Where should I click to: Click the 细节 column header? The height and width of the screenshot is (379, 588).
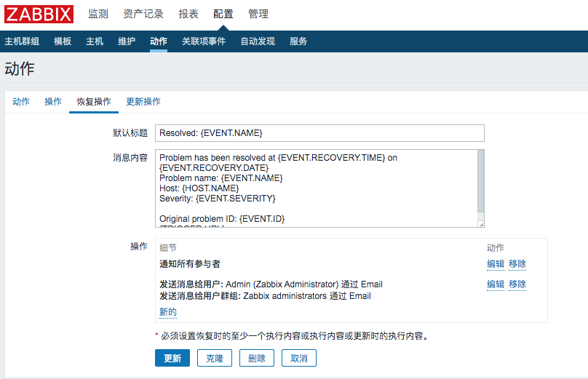point(168,248)
